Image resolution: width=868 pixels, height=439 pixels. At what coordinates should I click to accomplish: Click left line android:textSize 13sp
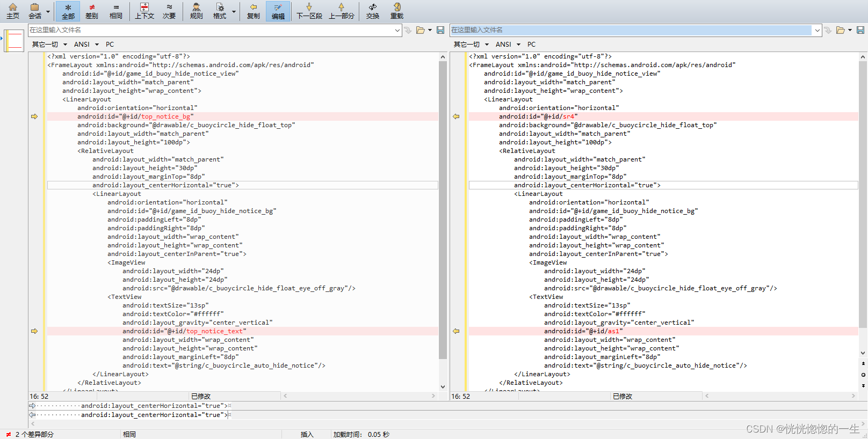pos(165,305)
